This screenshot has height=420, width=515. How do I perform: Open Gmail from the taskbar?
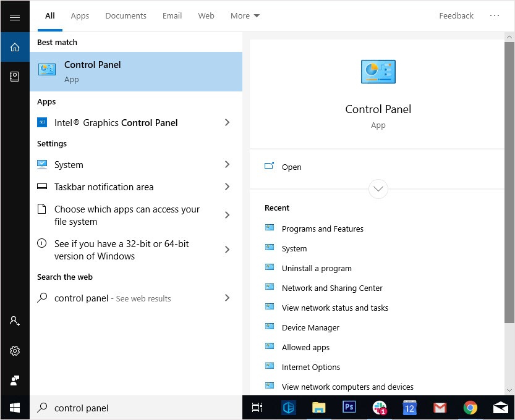pos(440,408)
